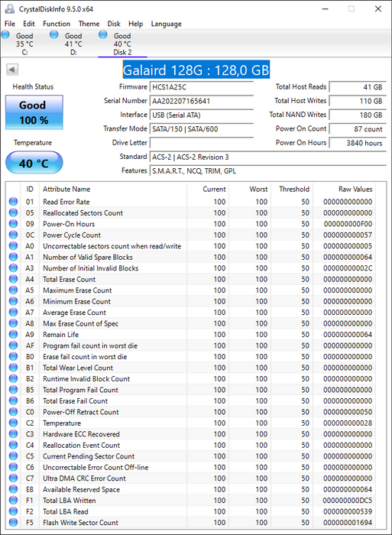Click the status icon for Max Erase Count of Spec

coord(13,323)
